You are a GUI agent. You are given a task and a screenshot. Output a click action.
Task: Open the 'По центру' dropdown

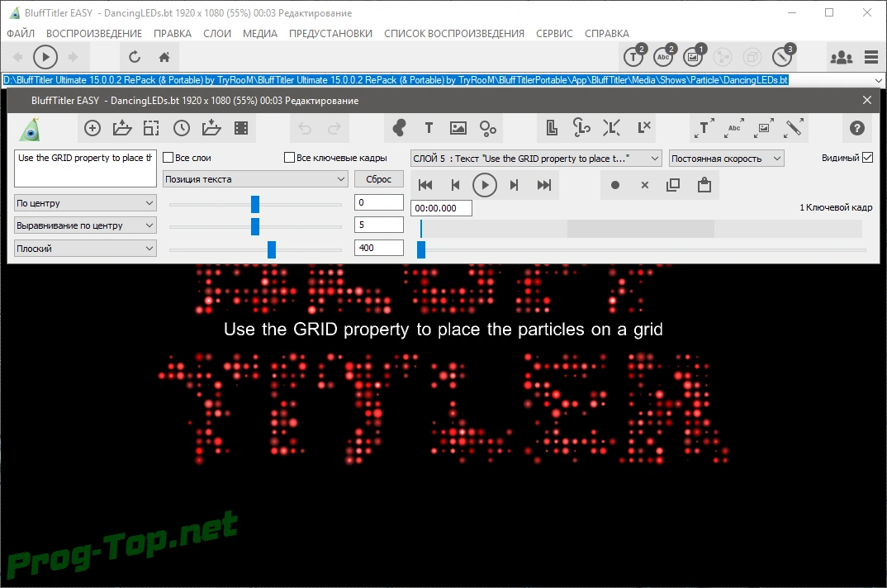point(85,202)
